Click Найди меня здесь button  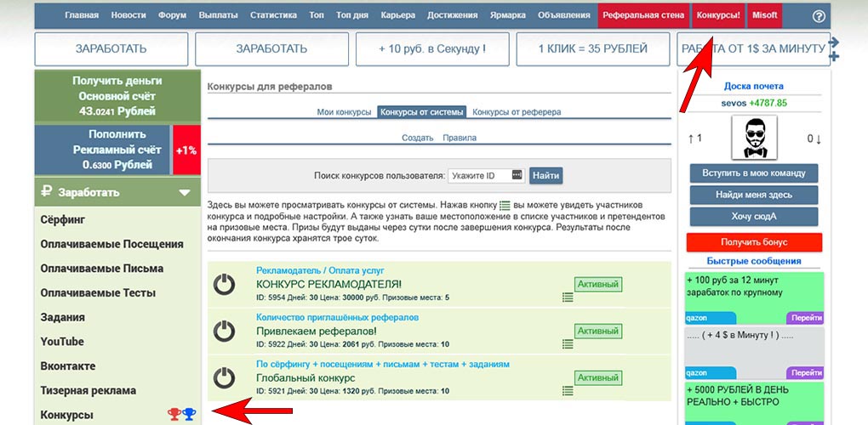[x=754, y=195]
